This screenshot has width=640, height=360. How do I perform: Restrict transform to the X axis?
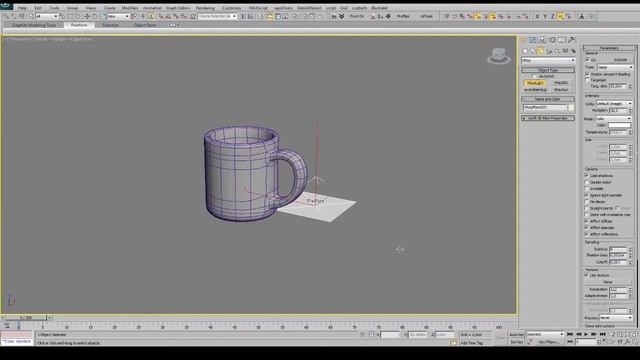coord(537,16)
